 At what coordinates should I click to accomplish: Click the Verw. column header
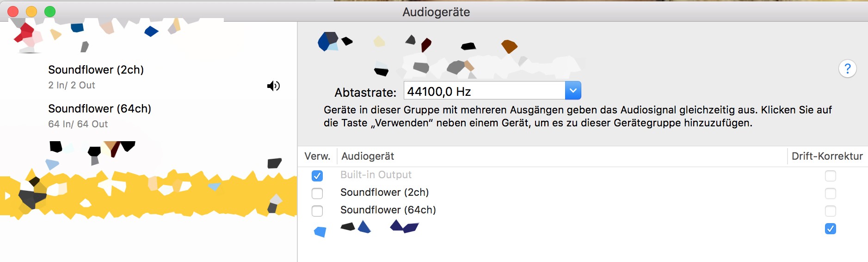pos(317,156)
